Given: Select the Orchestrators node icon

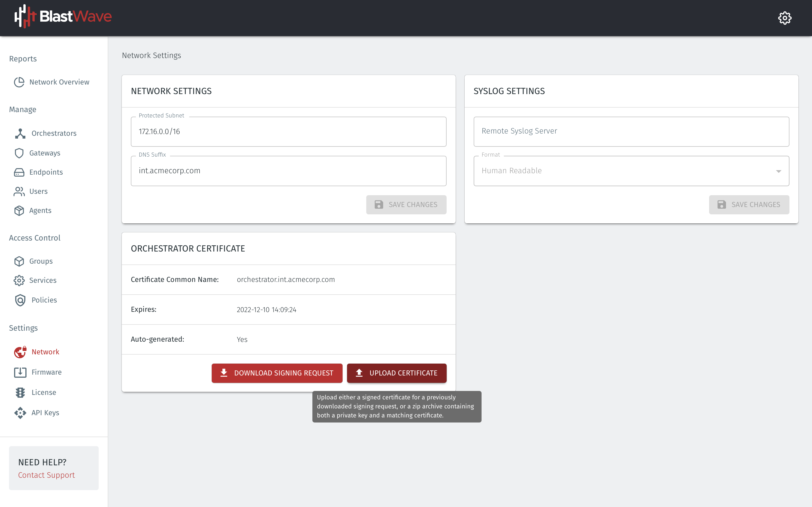Looking at the screenshot, I should 20,133.
